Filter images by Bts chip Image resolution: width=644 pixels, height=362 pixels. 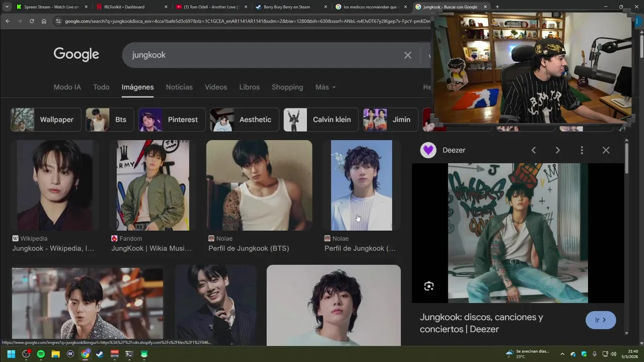click(x=110, y=120)
